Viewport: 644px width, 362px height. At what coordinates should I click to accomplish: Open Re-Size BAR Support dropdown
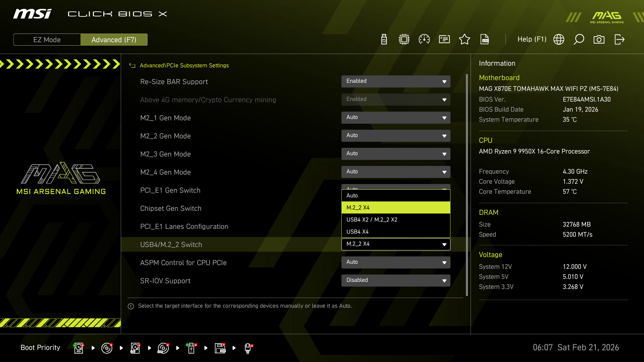click(396, 81)
